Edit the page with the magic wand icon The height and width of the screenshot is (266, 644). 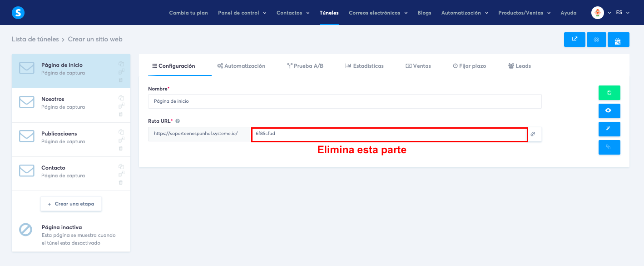tap(609, 129)
